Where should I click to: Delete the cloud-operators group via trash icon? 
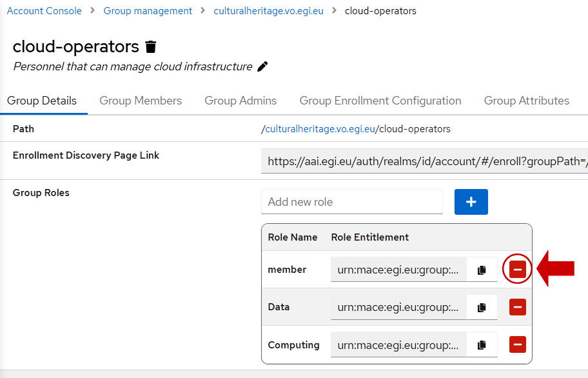click(151, 47)
